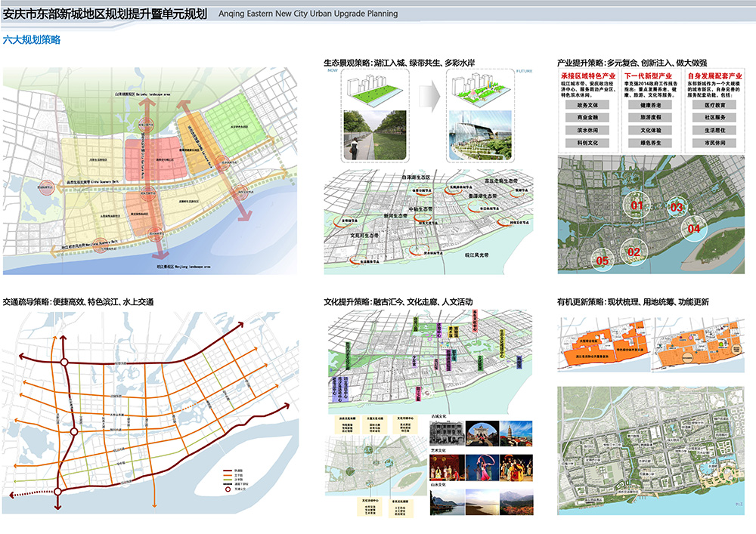Click the map label '秦潭湖生态带'

[482, 196]
